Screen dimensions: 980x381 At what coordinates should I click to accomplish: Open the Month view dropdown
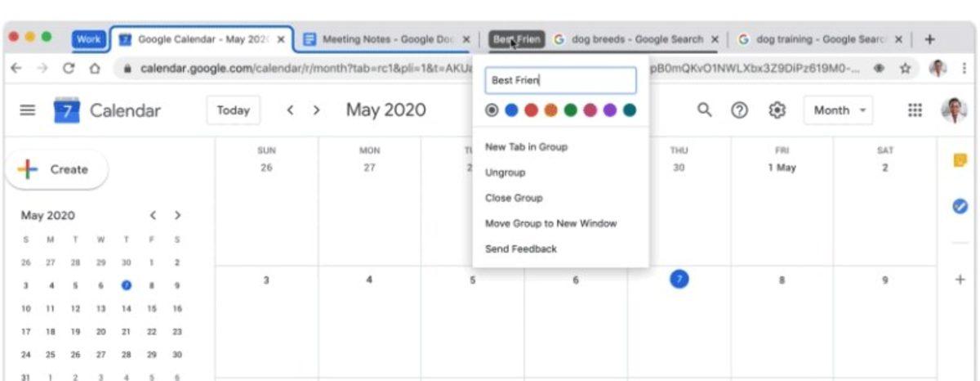pos(839,110)
